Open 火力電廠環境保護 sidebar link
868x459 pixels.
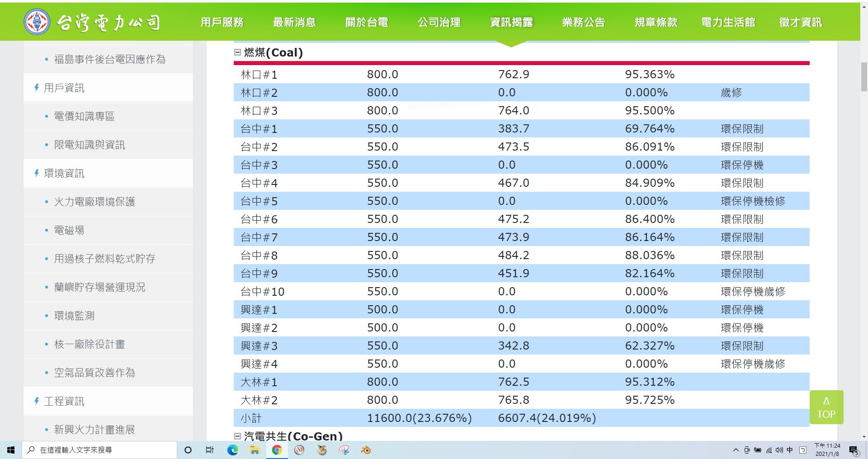point(94,202)
